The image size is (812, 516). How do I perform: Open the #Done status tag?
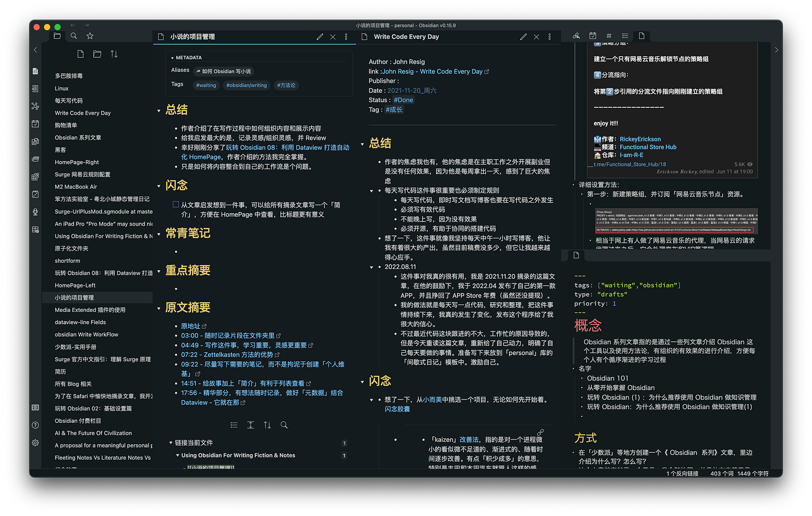click(403, 100)
